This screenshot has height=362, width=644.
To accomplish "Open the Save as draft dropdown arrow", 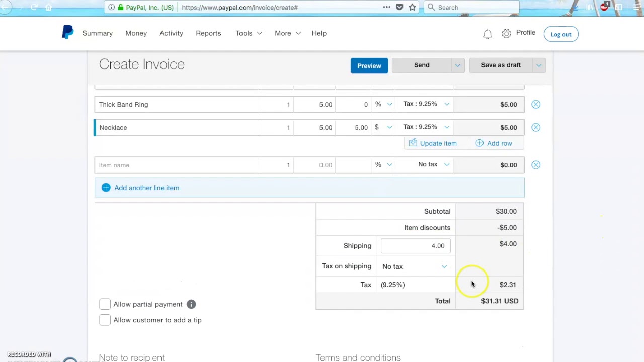I will [x=539, y=65].
